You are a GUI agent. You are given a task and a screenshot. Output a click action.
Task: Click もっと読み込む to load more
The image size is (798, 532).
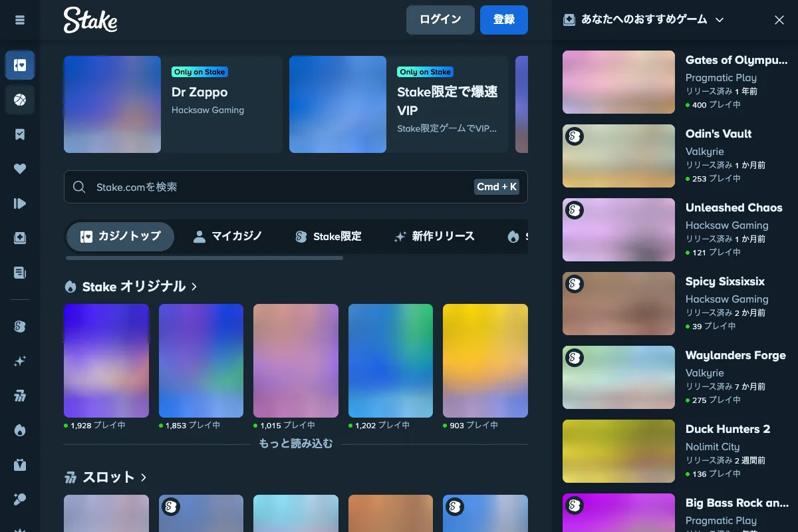tap(296, 444)
